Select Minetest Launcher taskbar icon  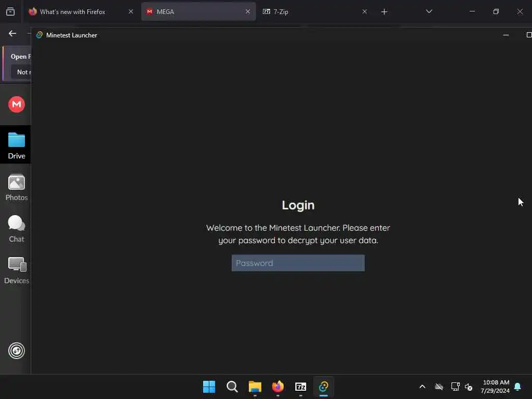tap(324, 387)
